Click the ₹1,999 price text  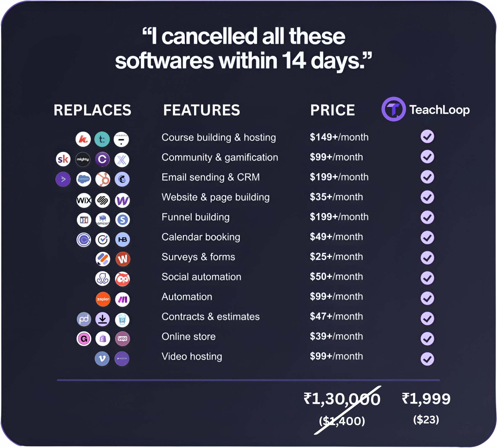426,399
